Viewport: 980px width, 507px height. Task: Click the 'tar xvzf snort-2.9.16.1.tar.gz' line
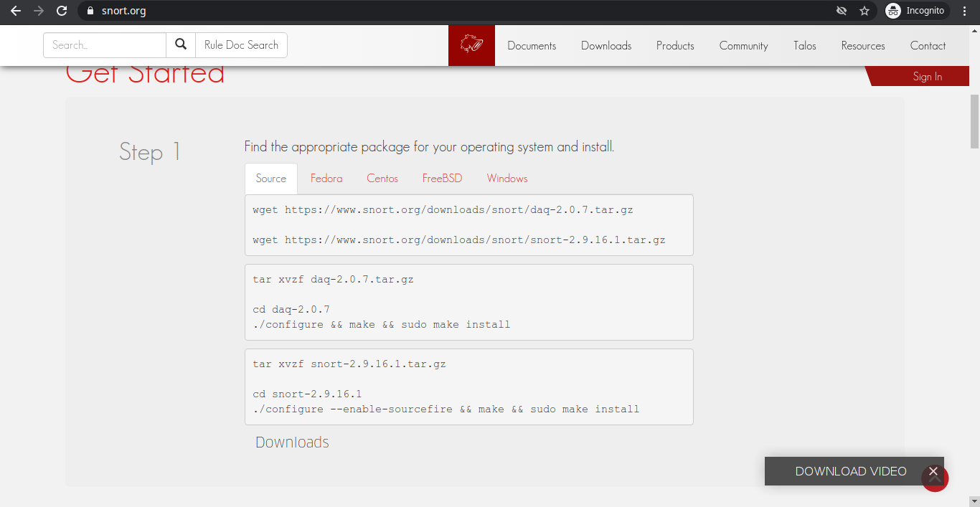349,364
